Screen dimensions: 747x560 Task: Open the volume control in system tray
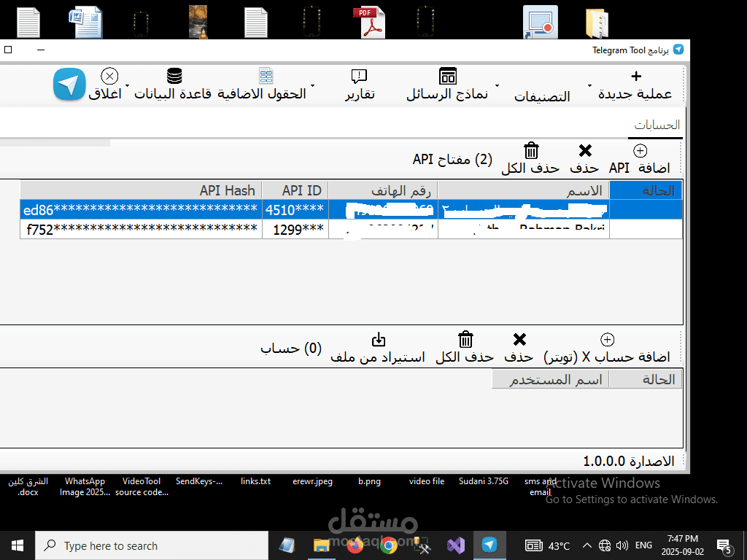(x=622, y=545)
